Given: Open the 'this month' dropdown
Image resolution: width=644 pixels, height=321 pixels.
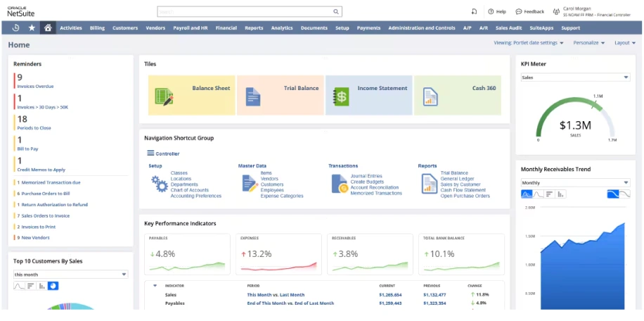Looking at the screenshot, I should (70, 275).
